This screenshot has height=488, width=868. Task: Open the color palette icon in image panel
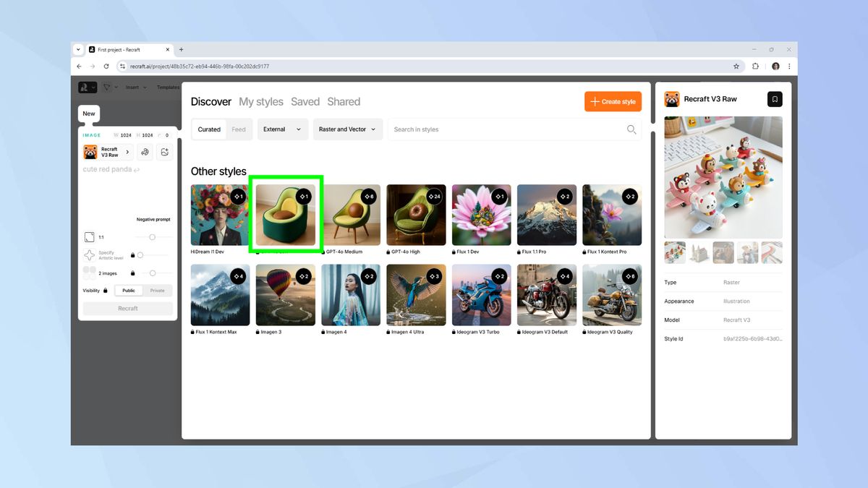[145, 152]
